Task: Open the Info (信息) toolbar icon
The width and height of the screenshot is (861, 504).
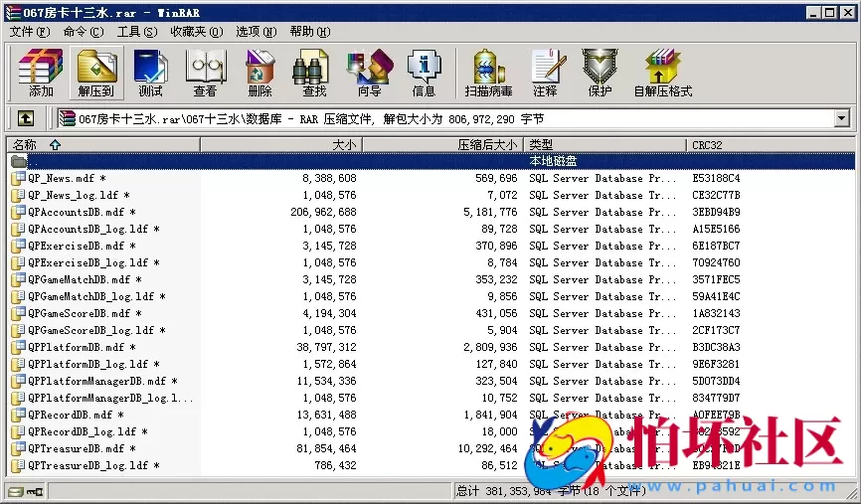Action: (x=424, y=73)
